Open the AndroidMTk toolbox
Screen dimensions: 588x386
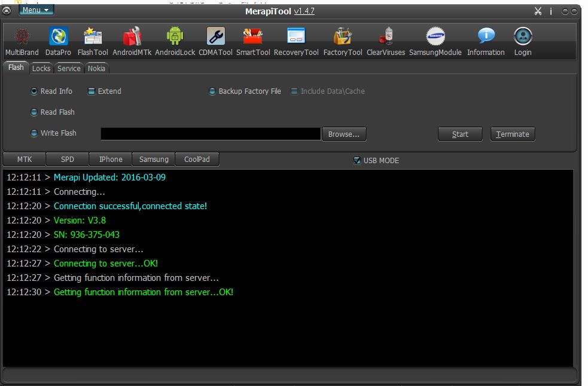(132, 41)
